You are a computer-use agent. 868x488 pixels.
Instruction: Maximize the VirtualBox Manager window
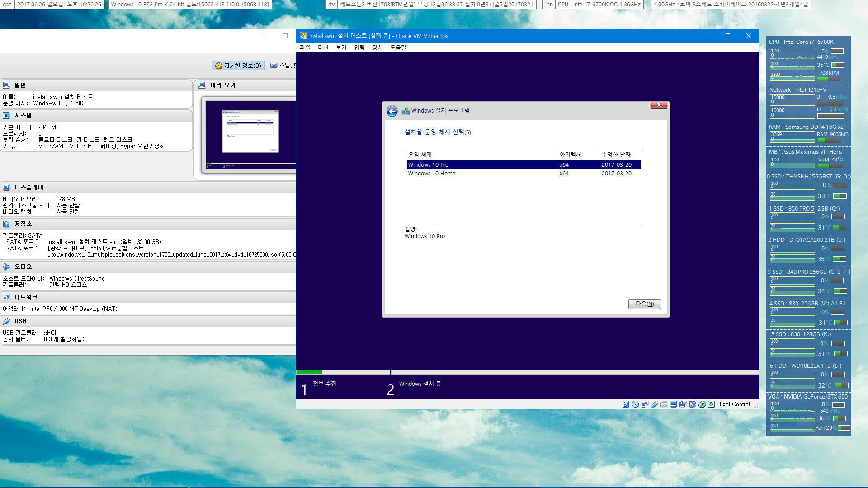[285, 36]
